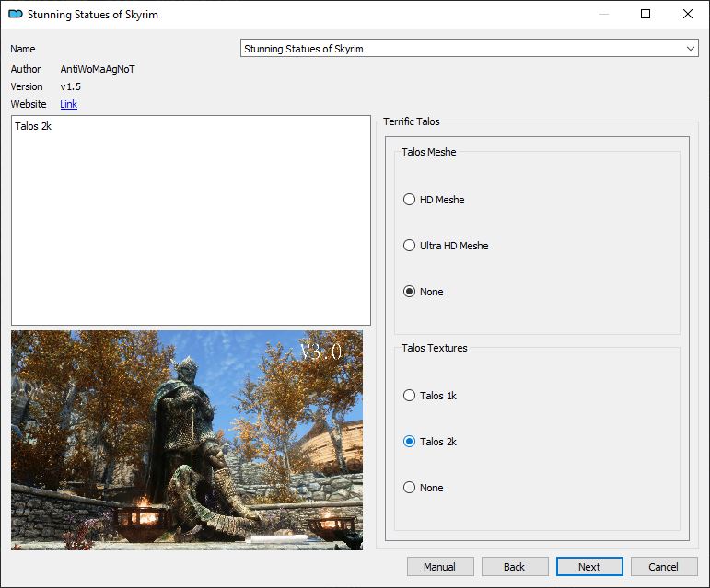Click the installer title bar app icon
This screenshot has height=588, width=710.
click(x=16, y=14)
